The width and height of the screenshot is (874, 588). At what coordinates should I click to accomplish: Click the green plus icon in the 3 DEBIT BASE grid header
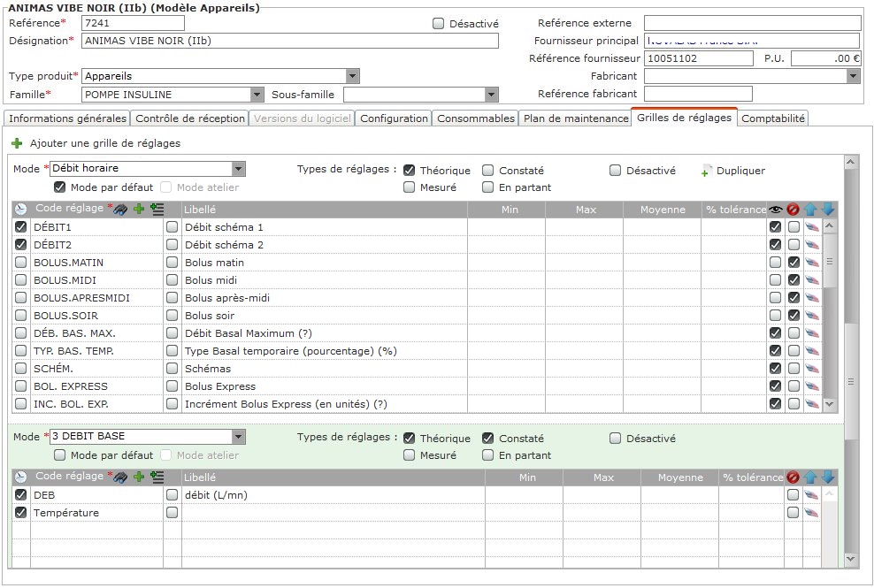(x=139, y=477)
